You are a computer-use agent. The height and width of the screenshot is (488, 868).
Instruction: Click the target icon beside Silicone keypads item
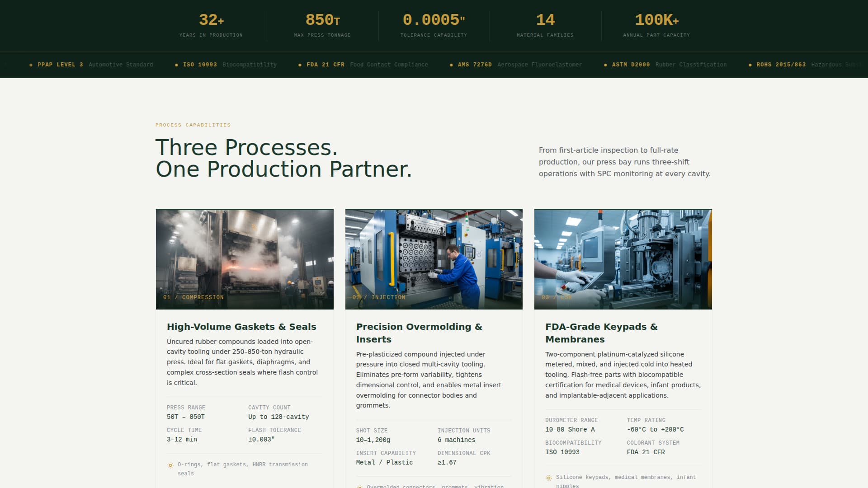click(x=548, y=476)
